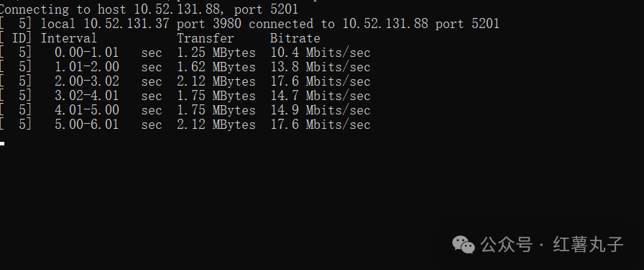644x270 pixels.
Task: Click the ID column header
Action: [19, 38]
